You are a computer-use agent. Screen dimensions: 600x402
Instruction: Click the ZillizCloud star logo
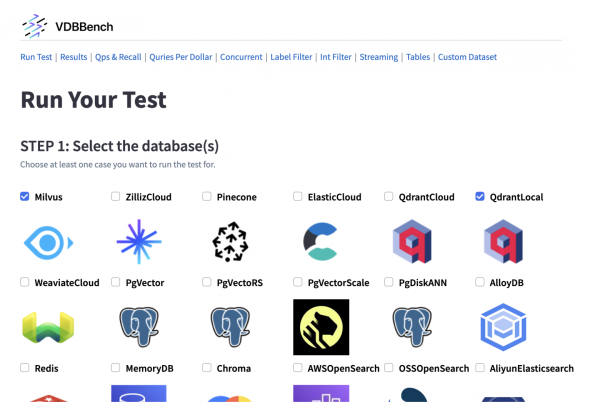click(138, 242)
